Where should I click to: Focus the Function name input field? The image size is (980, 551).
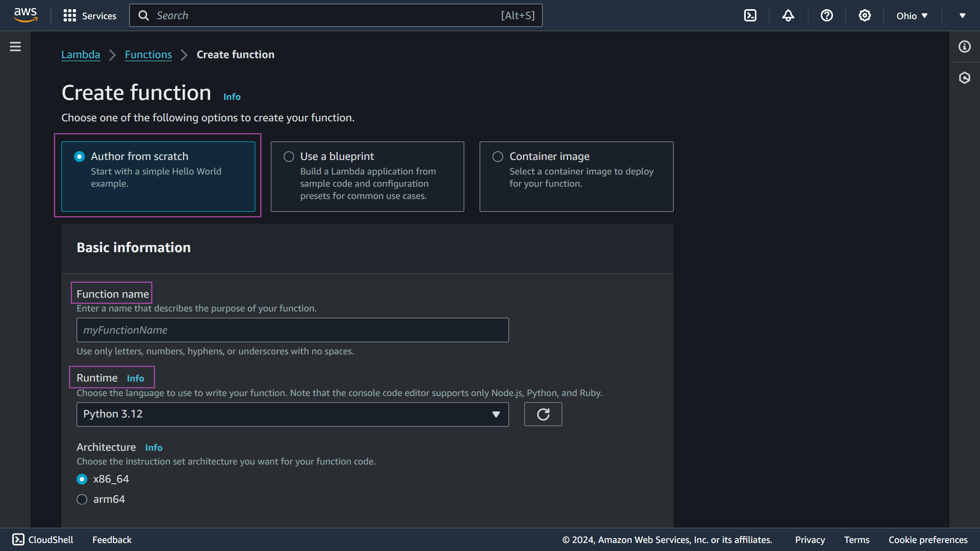pos(292,330)
